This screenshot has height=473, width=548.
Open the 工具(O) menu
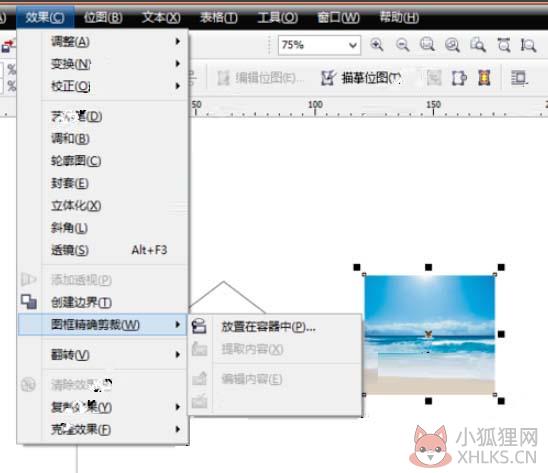click(x=277, y=17)
